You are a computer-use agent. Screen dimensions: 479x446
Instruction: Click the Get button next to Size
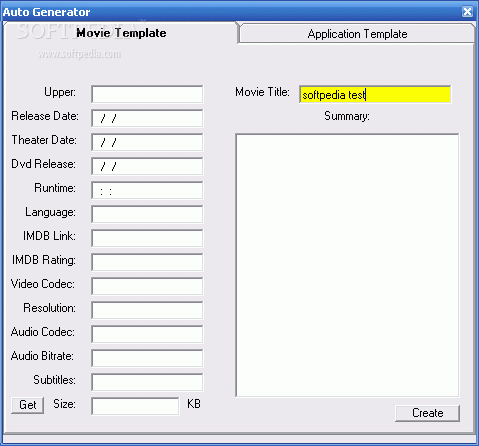tap(27, 405)
